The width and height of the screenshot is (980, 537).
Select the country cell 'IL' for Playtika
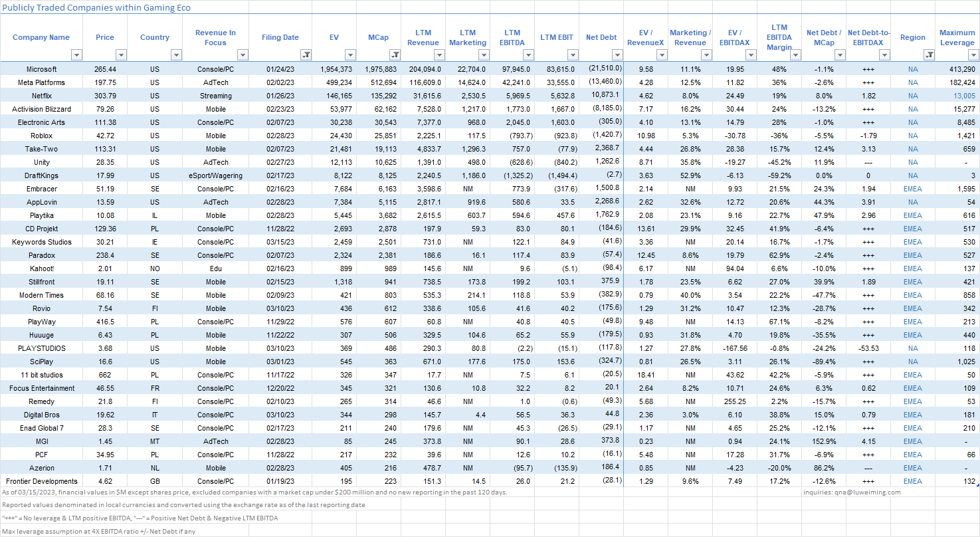[x=155, y=215]
